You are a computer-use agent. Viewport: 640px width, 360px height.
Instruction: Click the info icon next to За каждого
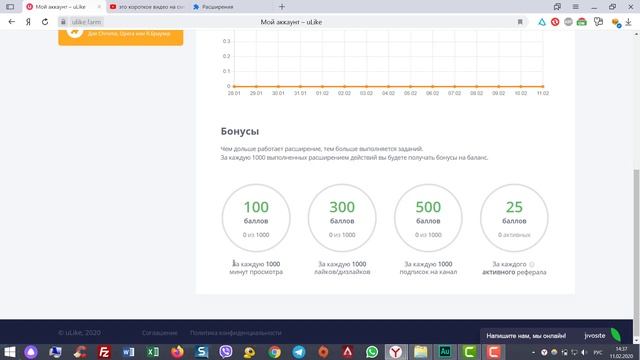(x=532, y=264)
